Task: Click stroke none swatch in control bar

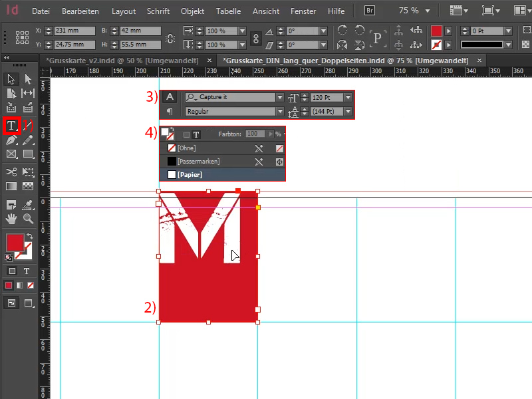Action: pos(436,45)
